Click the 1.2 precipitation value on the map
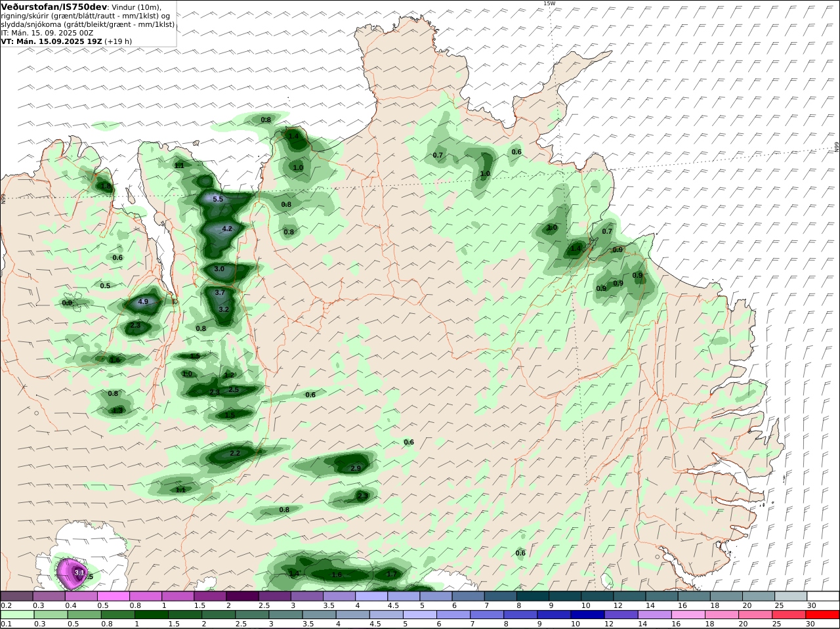The height and width of the screenshot is (629, 840). 229,375
